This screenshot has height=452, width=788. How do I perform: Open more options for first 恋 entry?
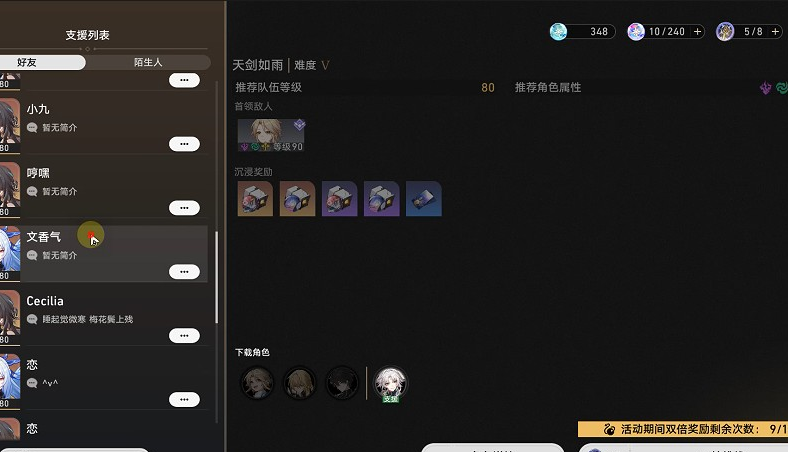pos(184,399)
